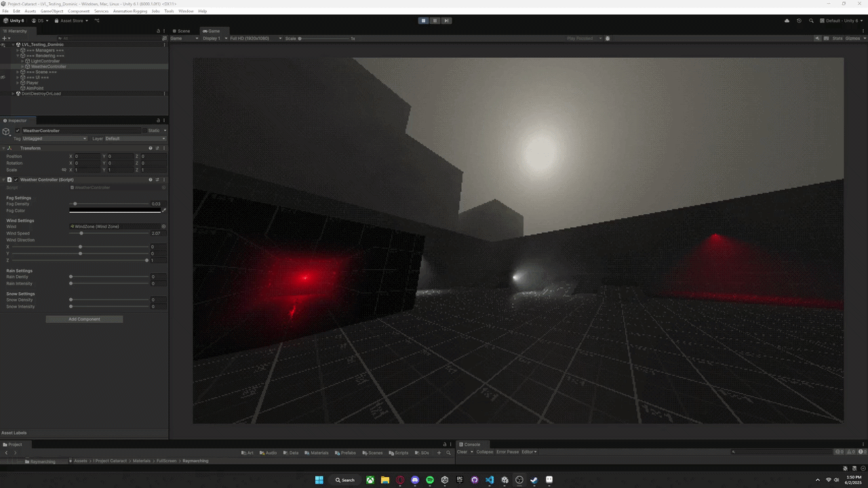Viewport: 868px width, 488px height.
Task: Open the undo history icon in toolbar
Action: [x=799, y=21]
